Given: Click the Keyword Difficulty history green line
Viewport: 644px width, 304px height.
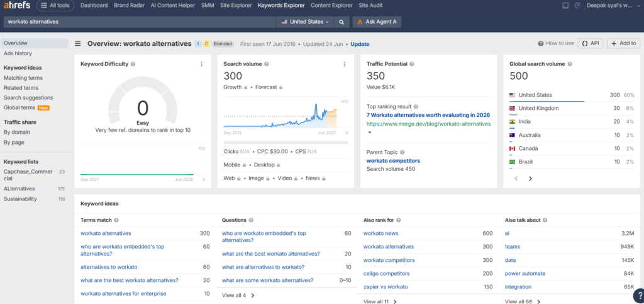Looking at the screenshot, I should [x=136, y=175].
